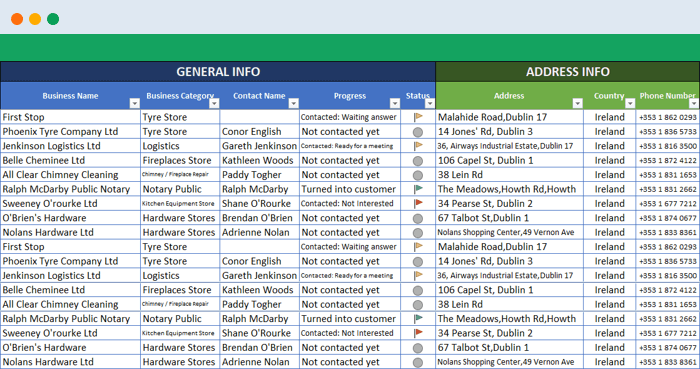
Task: Open the Phone Number filter dropdown
Action: click(x=694, y=104)
